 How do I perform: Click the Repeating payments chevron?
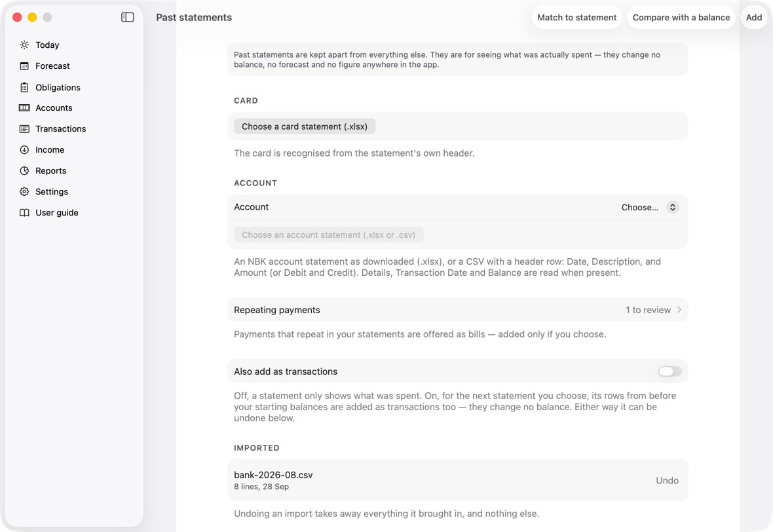679,310
